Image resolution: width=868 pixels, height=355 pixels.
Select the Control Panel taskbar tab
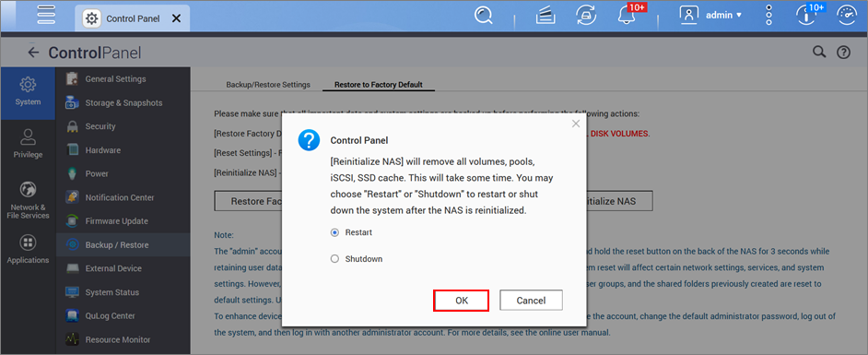tap(133, 18)
